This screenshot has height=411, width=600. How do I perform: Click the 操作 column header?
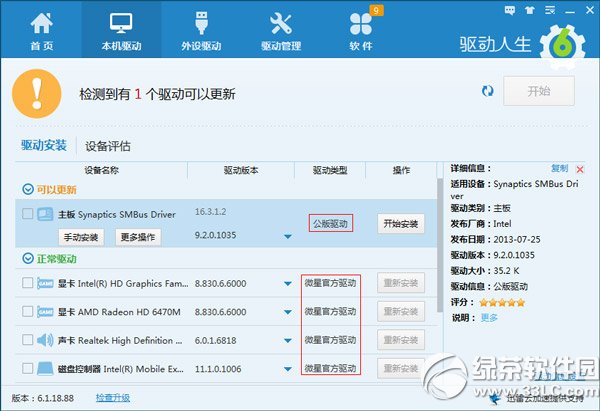coord(401,170)
